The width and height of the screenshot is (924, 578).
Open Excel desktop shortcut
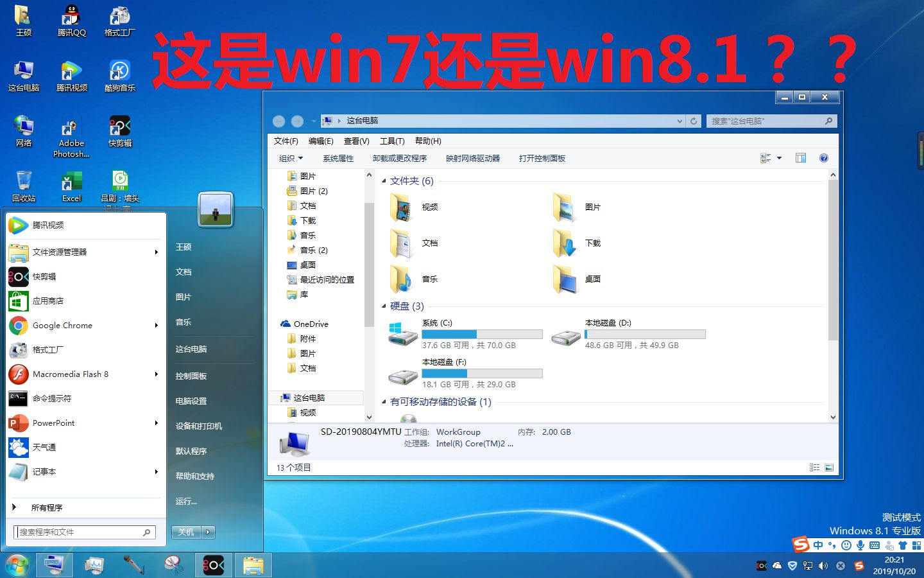(x=71, y=186)
